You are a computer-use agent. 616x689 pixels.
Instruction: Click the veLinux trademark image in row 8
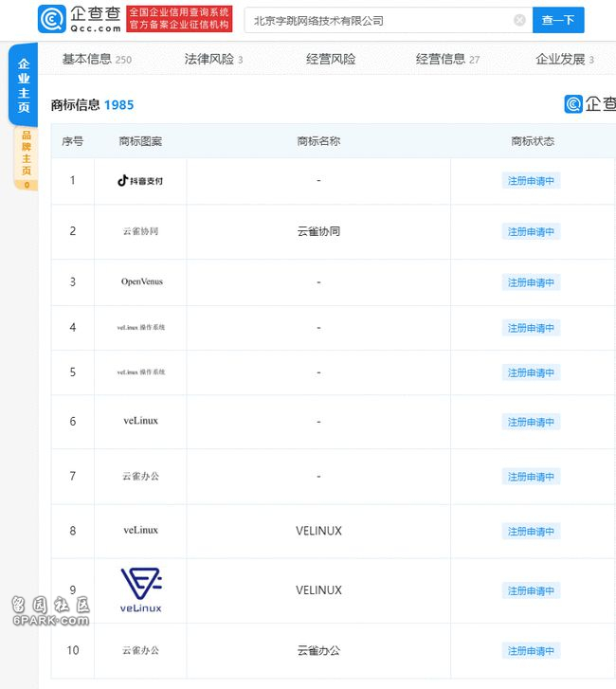point(140,530)
